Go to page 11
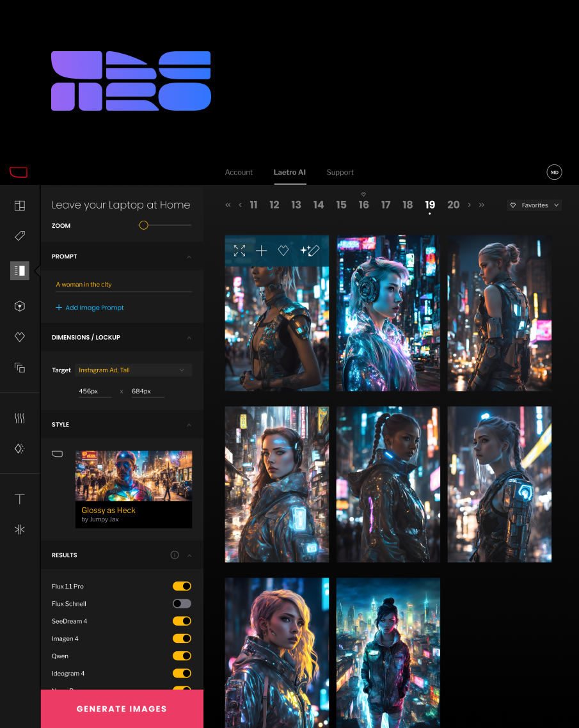The width and height of the screenshot is (579, 728). (253, 205)
